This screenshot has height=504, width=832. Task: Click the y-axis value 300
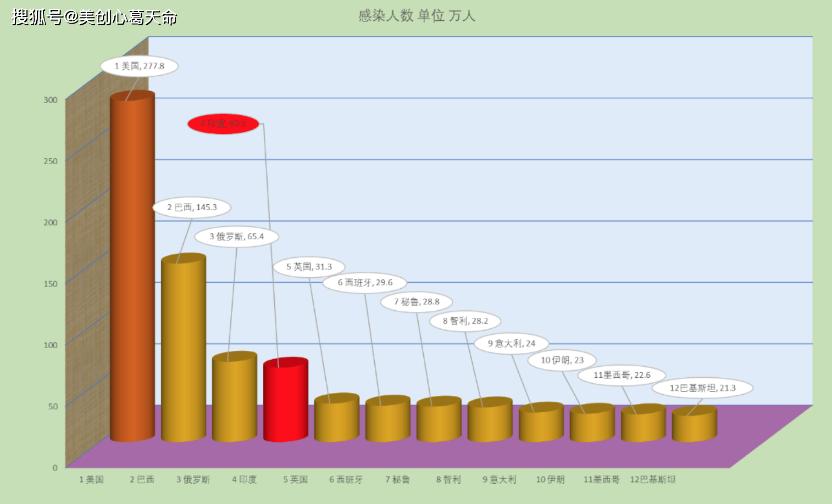[51, 100]
